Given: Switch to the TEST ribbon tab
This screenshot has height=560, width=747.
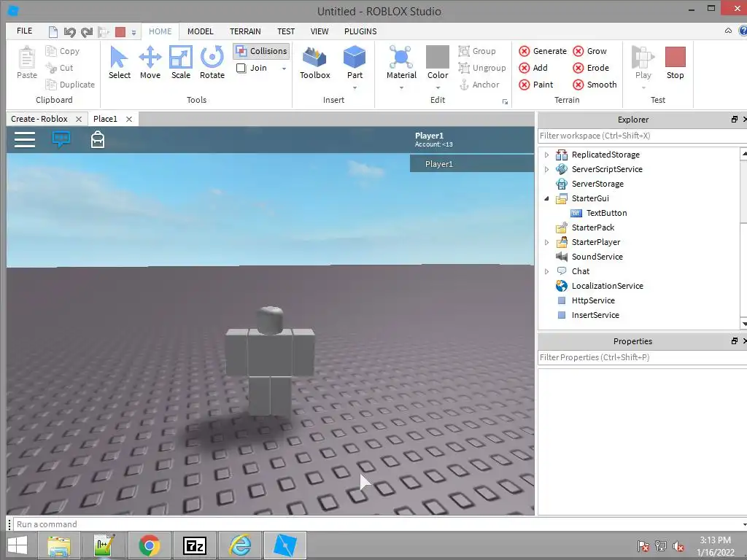Looking at the screenshot, I should coord(286,31).
